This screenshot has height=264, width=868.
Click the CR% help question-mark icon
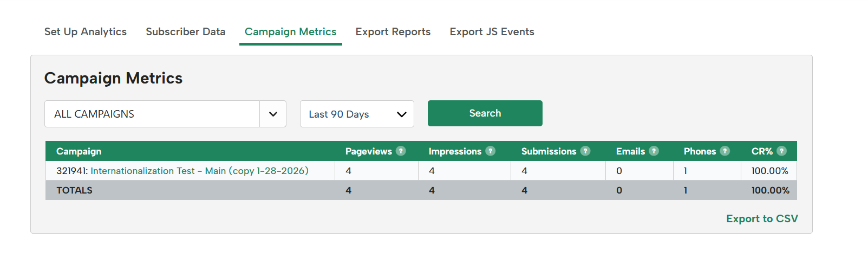pyautogui.click(x=781, y=151)
